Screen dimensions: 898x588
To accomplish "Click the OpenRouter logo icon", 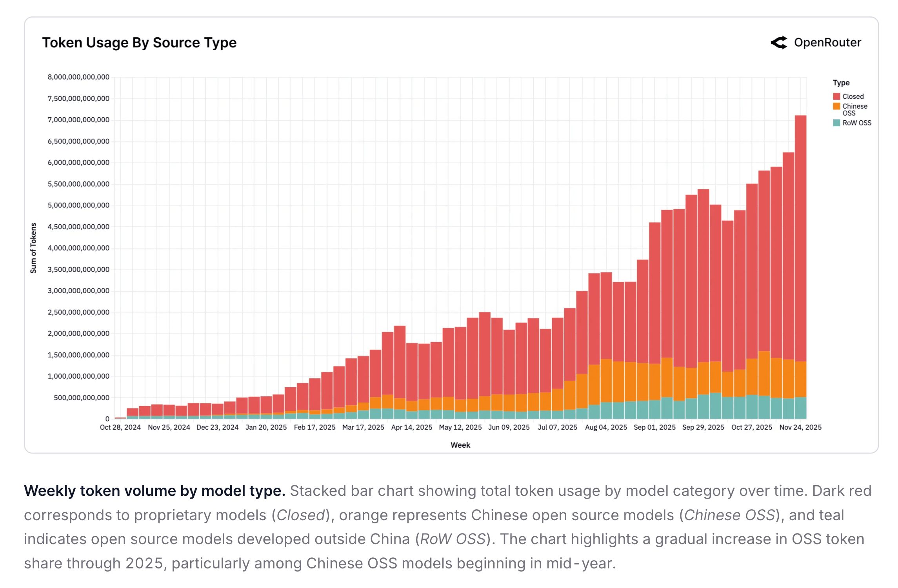I will pyautogui.click(x=779, y=42).
